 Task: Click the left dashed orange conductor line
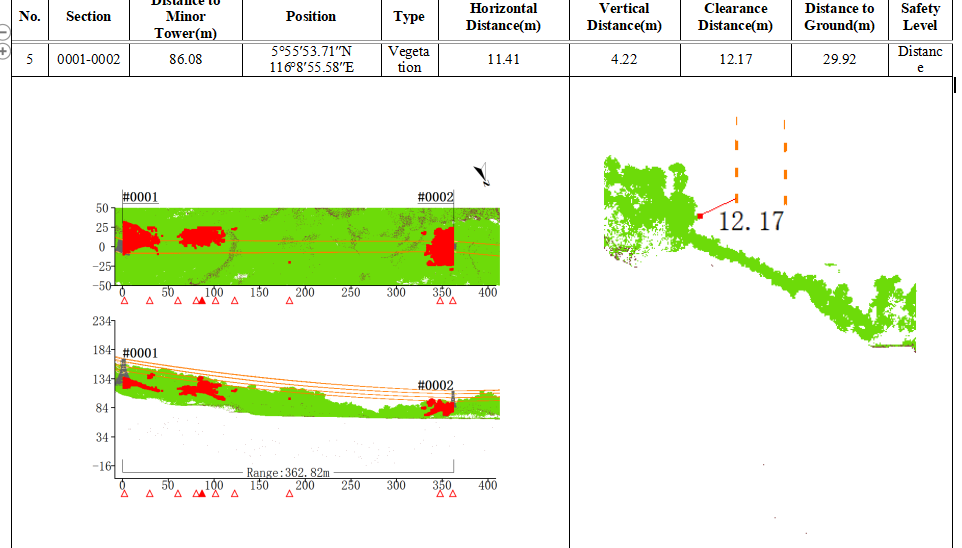pos(736,160)
